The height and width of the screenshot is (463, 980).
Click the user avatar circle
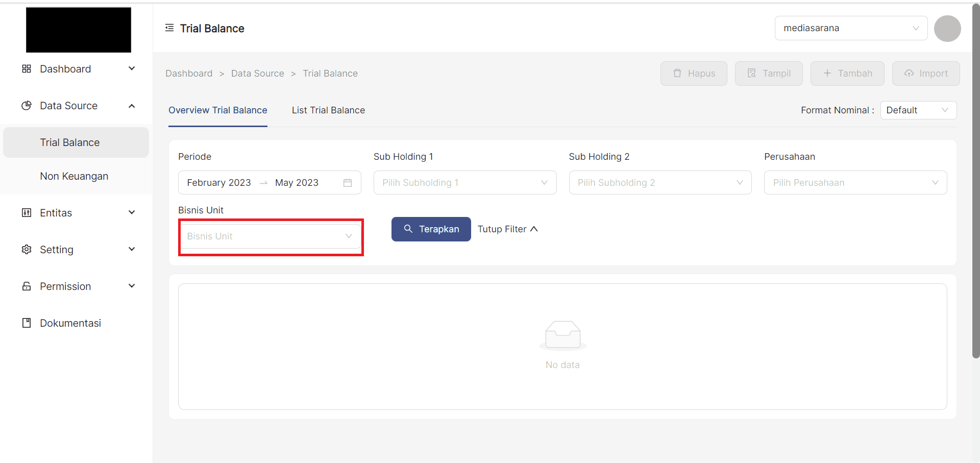pyautogui.click(x=947, y=29)
